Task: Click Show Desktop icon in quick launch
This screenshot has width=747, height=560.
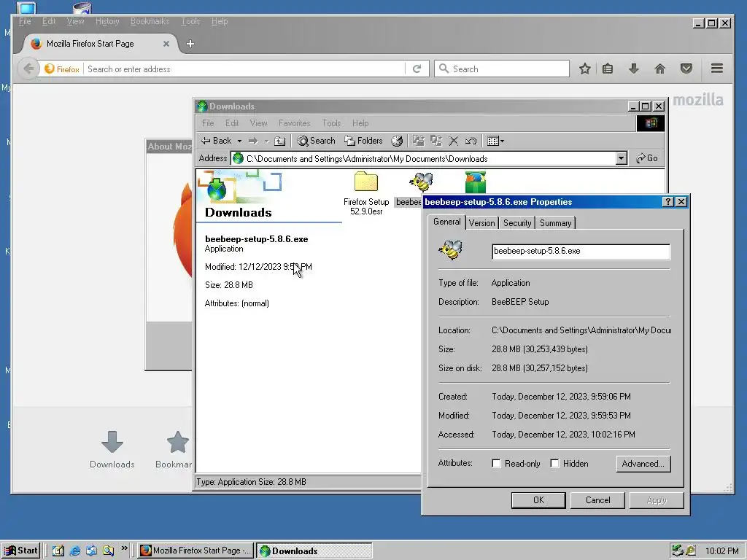Action: (x=58, y=551)
